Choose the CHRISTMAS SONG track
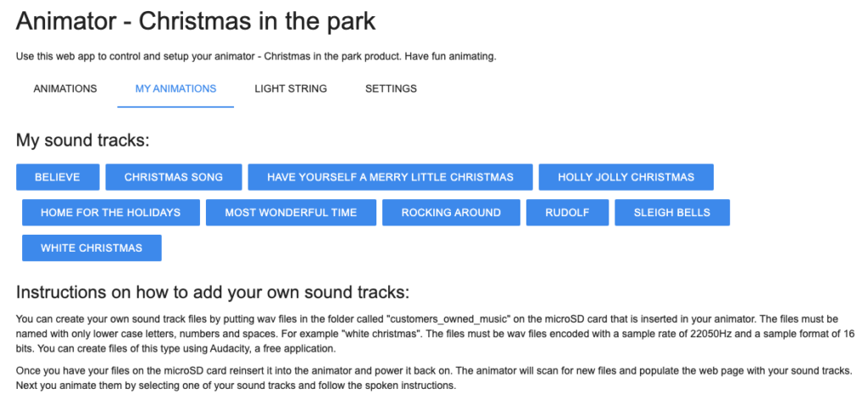868x400 pixels. coord(174,177)
